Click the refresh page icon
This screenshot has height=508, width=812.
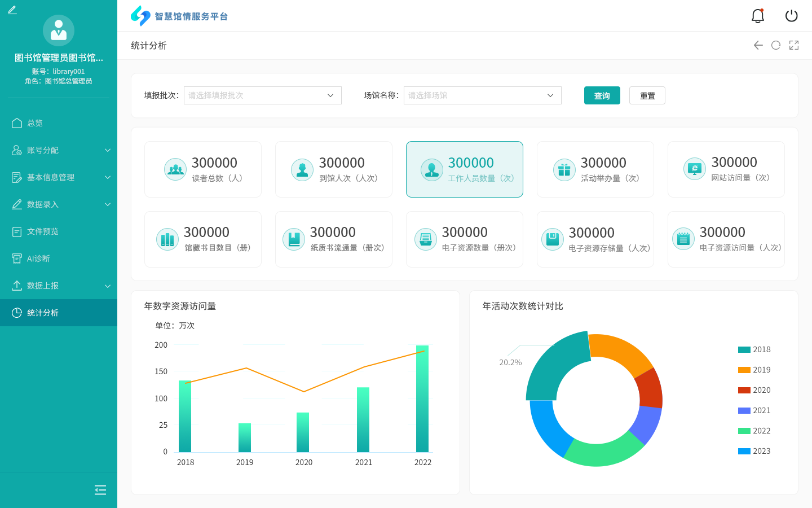coord(776,45)
